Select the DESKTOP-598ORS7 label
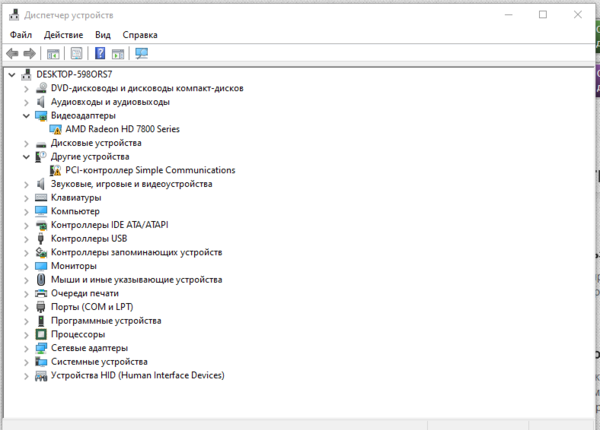This screenshot has height=430, width=600. pyautogui.click(x=74, y=74)
